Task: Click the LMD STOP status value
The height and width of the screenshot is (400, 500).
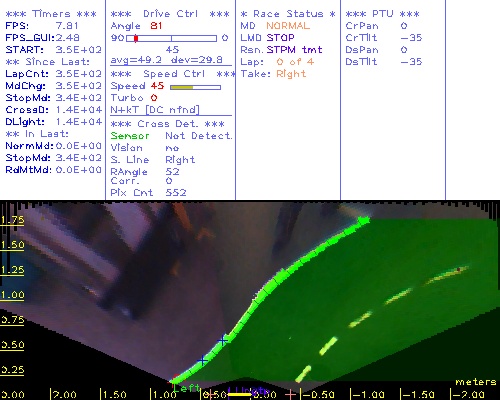Action: click(280, 38)
